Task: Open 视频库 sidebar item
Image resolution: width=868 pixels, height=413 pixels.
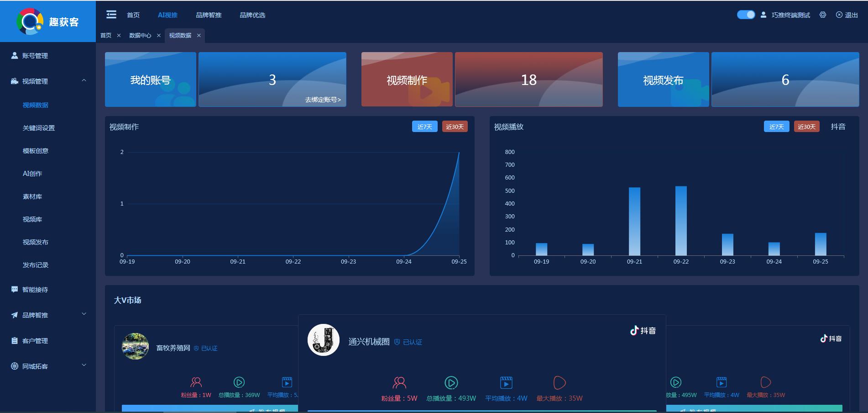Action: coord(32,219)
